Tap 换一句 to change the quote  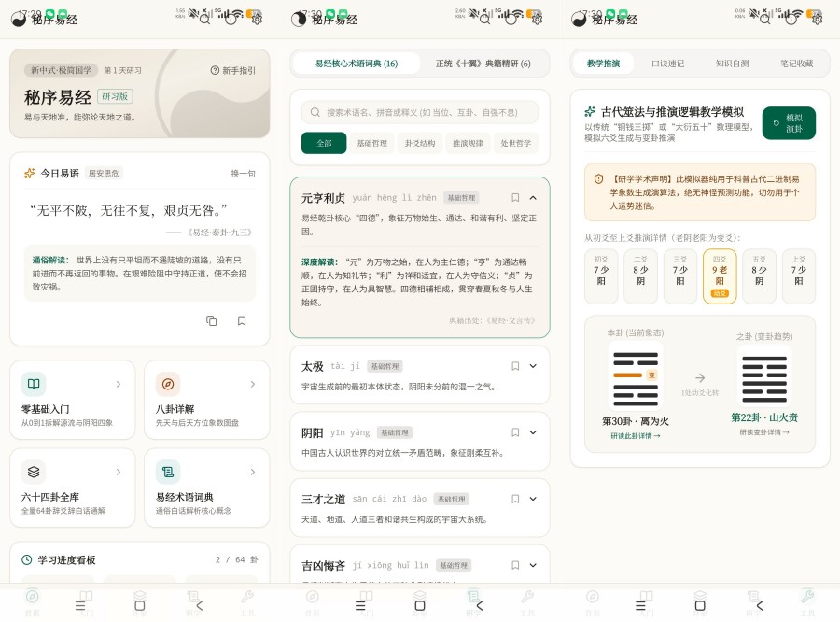click(243, 173)
